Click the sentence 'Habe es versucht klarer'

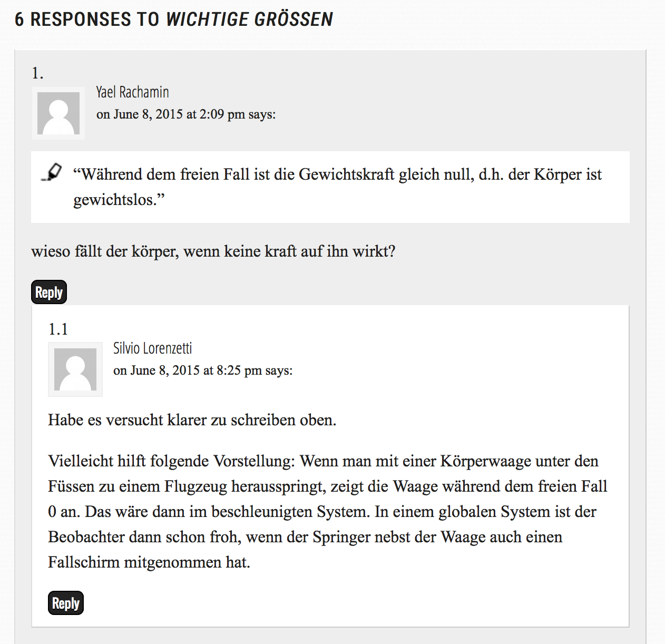[192, 420]
